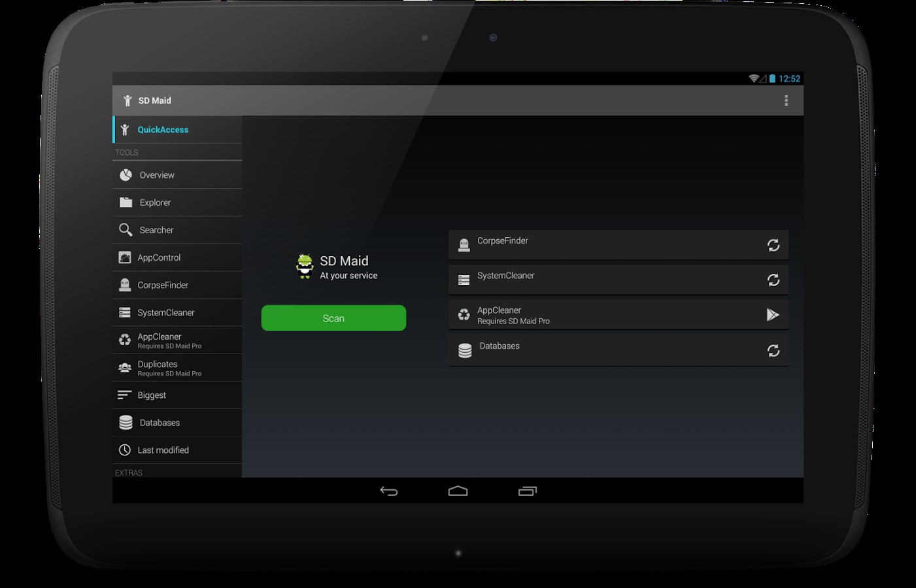Open the AppCleaner card label
The height and width of the screenshot is (588, 916).
coord(499,310)
